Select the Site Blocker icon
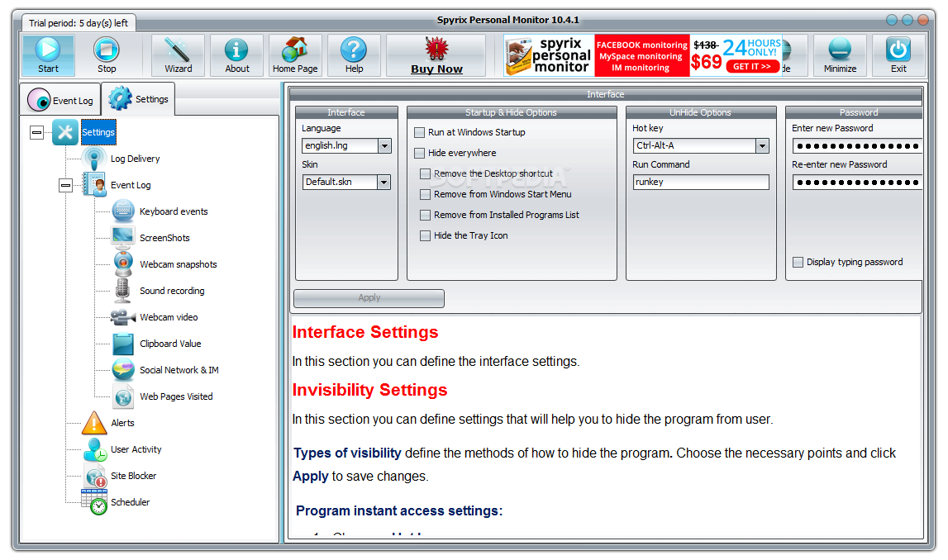 [x=96, y=476]
